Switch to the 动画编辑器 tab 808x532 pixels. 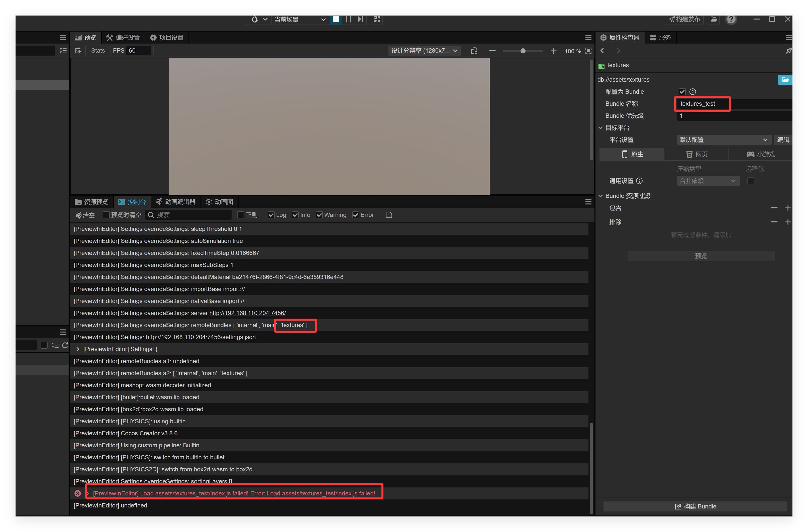176,202
